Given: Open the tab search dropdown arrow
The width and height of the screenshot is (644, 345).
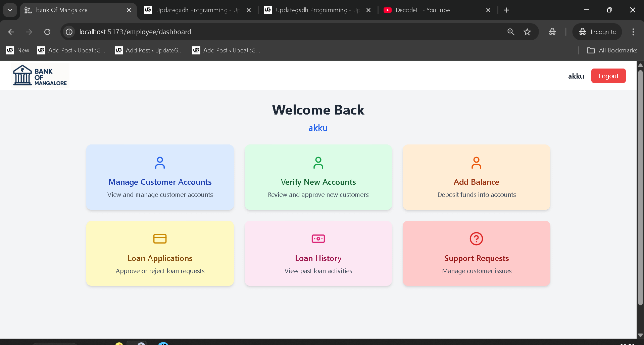Looking at the screenshot, I should (x=10, y=10).
